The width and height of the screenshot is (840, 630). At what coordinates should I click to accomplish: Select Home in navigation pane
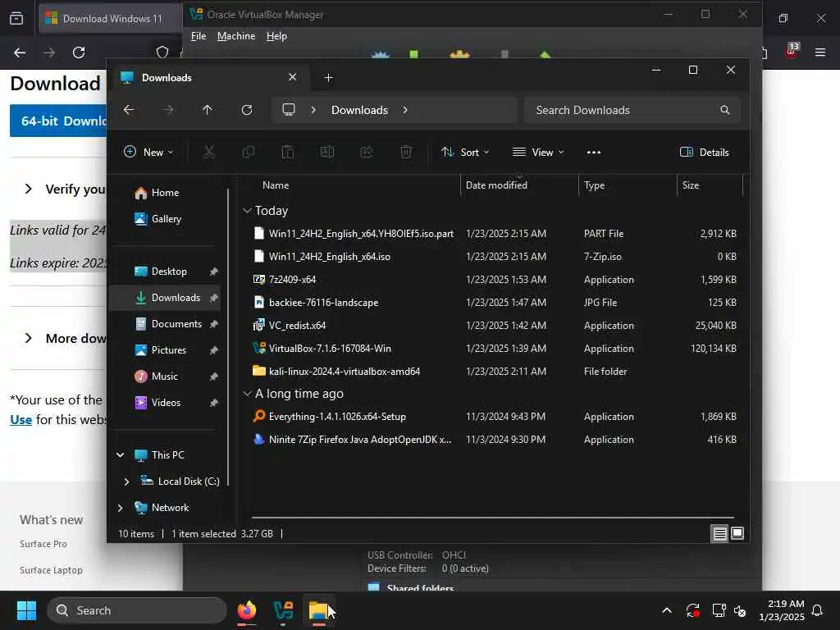(x=165, y=193)
